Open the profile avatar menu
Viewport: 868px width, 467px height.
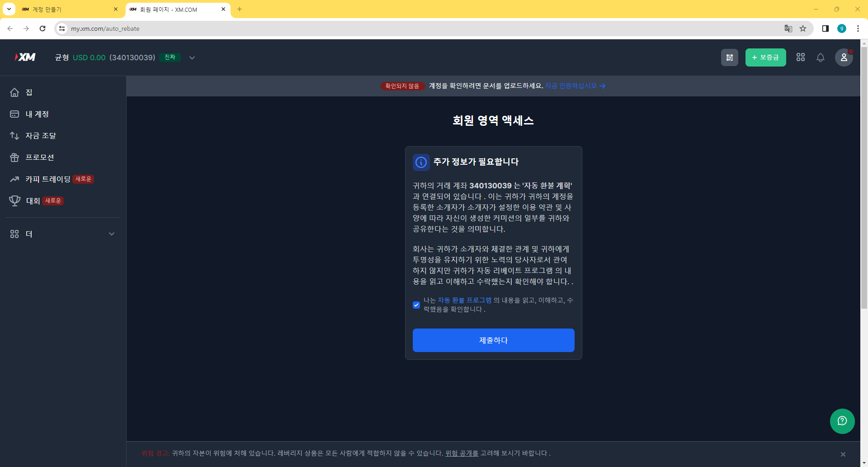click(x=844, y=57)
